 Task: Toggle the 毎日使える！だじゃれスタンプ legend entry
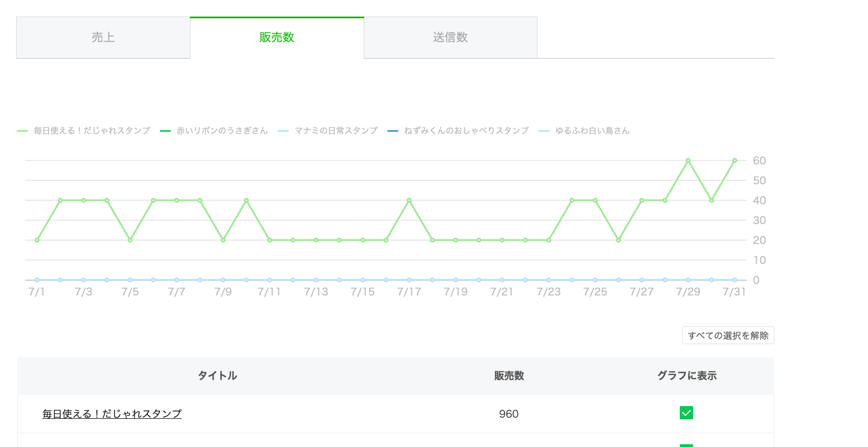pos(84,131)
